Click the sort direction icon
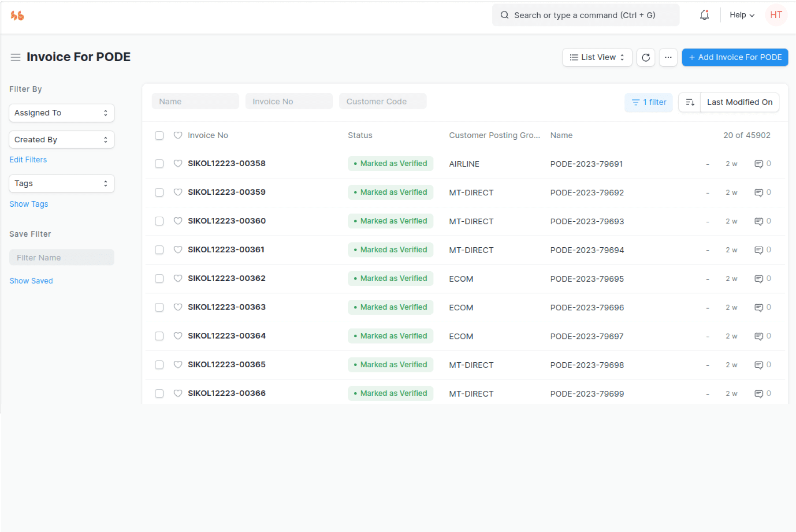The height and width of the screenshot is (532, 796). [690, 102]
